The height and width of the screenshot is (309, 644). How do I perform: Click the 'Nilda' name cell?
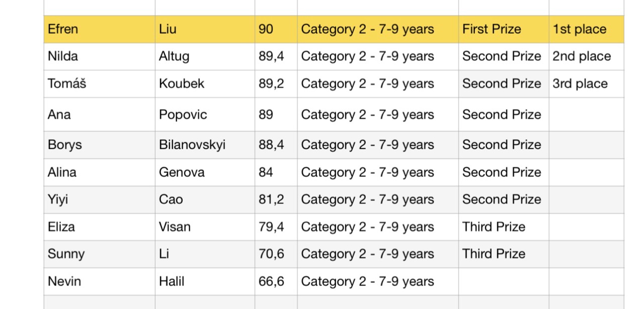click(x=63, y=56)
